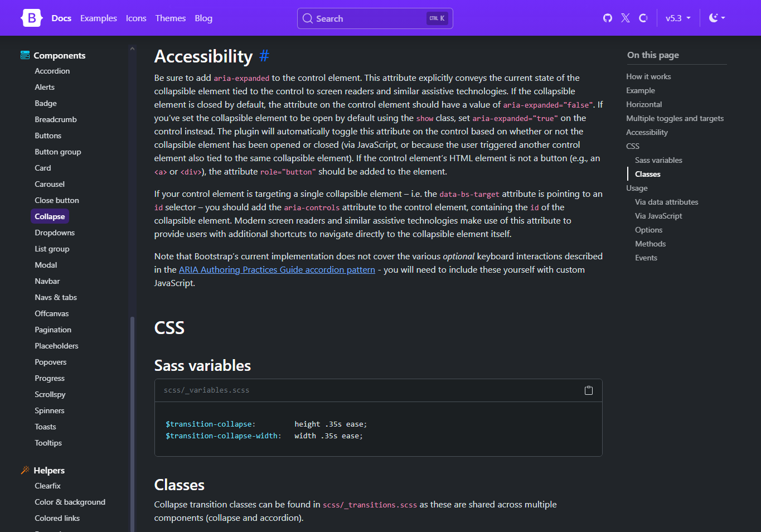The image size is (761, 532).
Task: Open the Open Collective icon link
Action: (643, 18)
